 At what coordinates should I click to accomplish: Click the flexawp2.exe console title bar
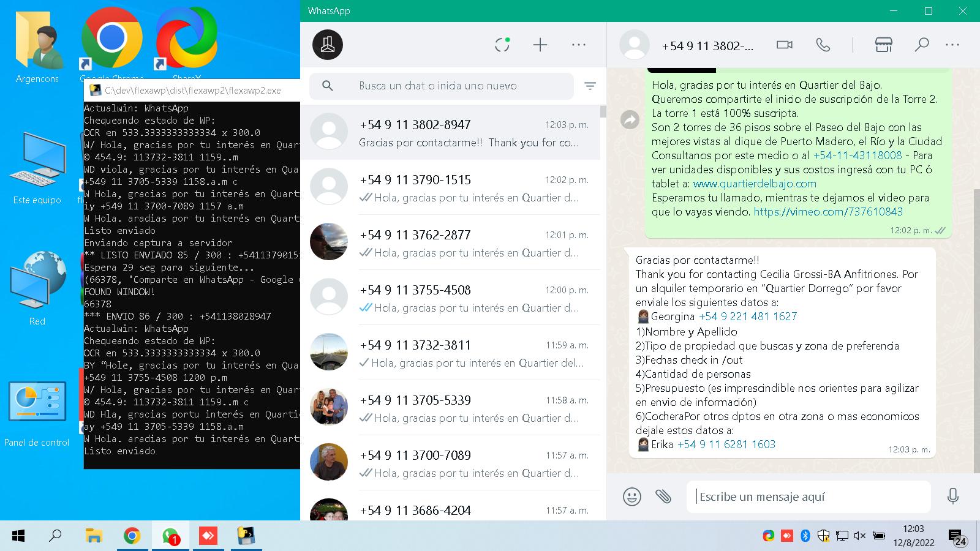pos(192,91)
